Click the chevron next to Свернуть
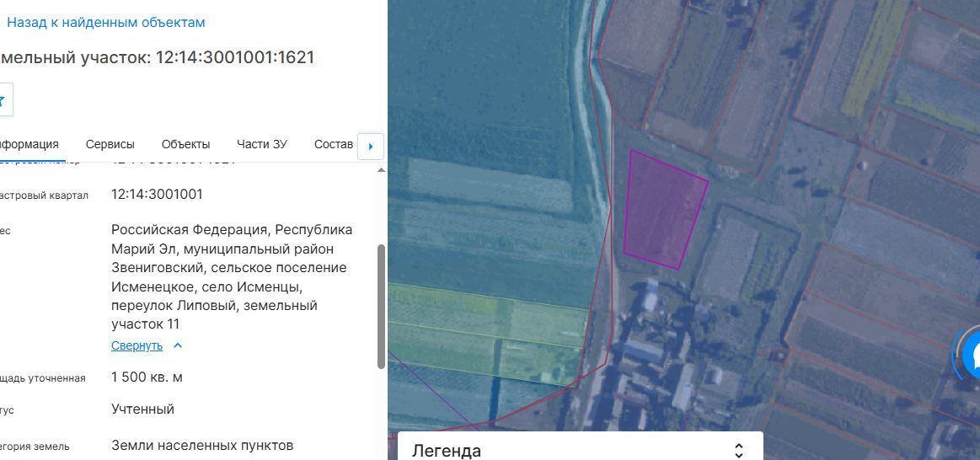The image size is (980, 460). tap(178, 345)
